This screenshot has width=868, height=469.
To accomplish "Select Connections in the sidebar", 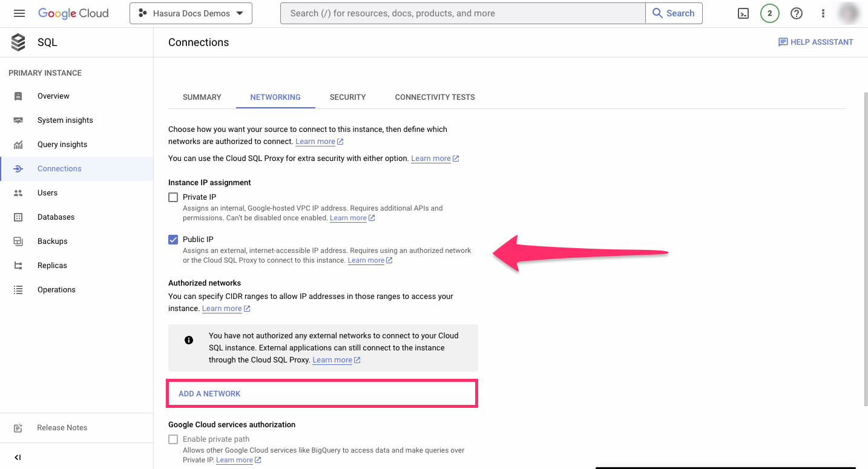I will point(77,169).
